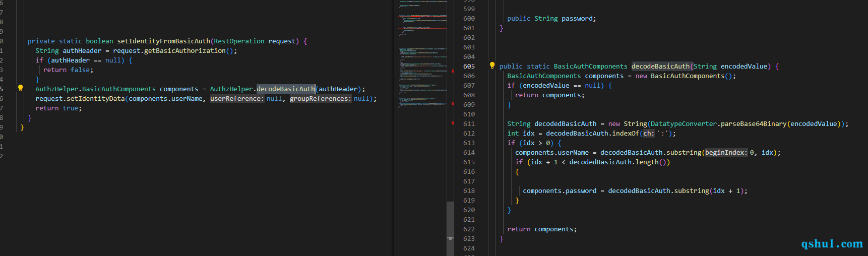The image size is (868, 256).
Task: Click 'String encodedValue' parameter on line 605
Action: click(x=730, y=67)
